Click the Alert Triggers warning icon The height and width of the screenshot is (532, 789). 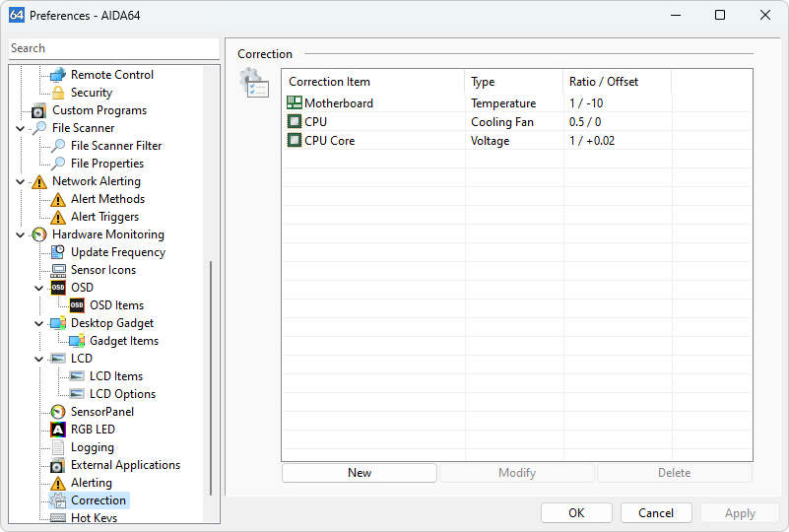58,217
